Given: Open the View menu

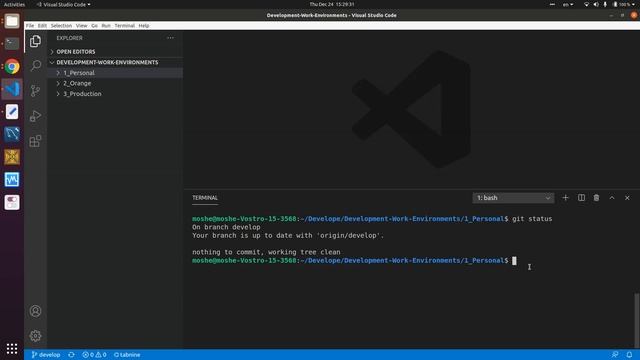Looking at the screenshot, I should pos(82,26).
